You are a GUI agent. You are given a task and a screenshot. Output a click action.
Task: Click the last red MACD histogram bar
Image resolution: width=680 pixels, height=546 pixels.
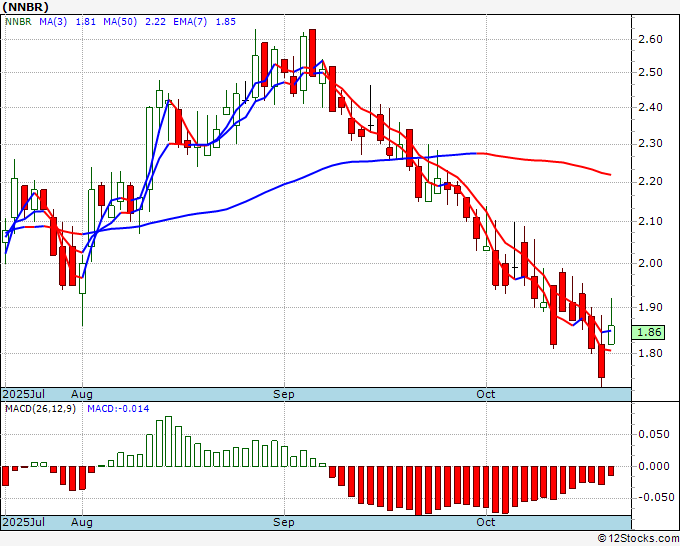coord(611,471)
